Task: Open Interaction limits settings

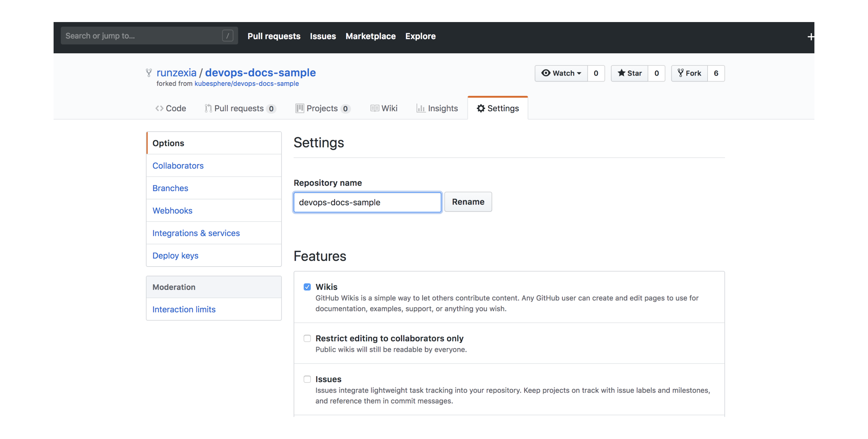Action: coord(214,309)
